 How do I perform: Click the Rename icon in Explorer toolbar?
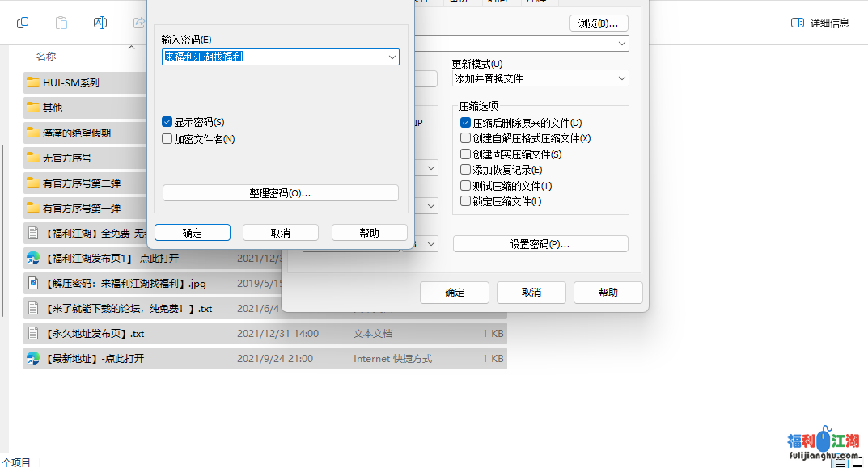click(x=100, y=23)
